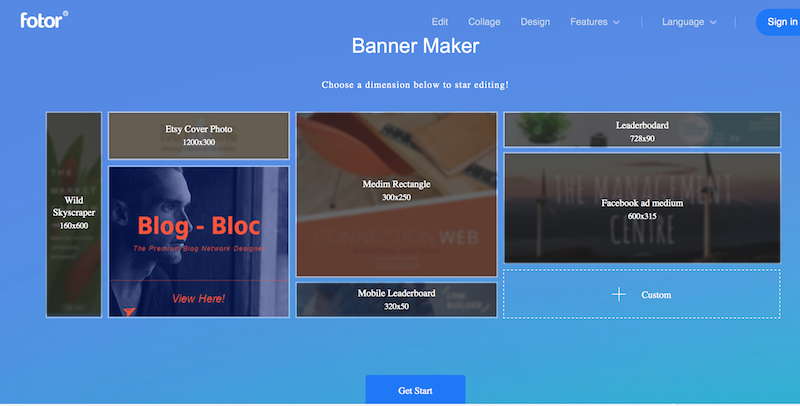Viewport: 800px width, 406px height.
Task: Click the Banner Maker heading
Action: 415,46
